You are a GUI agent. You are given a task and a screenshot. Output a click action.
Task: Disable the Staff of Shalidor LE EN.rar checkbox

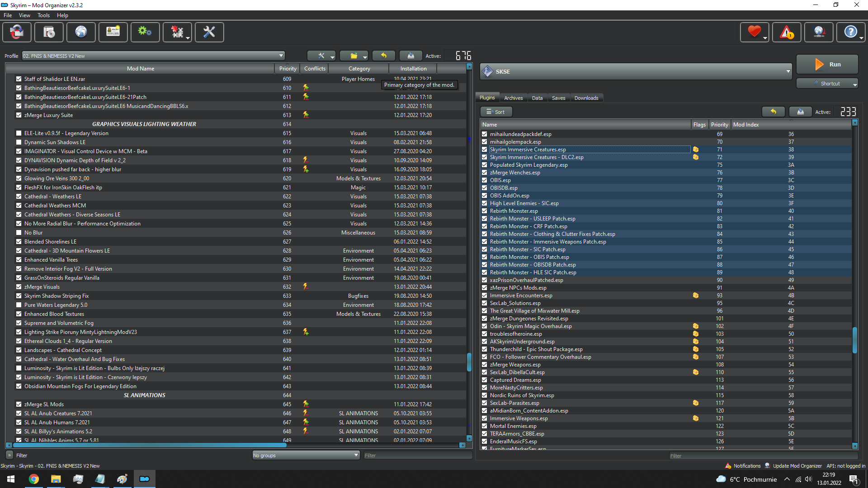click(x=19, y=79)
